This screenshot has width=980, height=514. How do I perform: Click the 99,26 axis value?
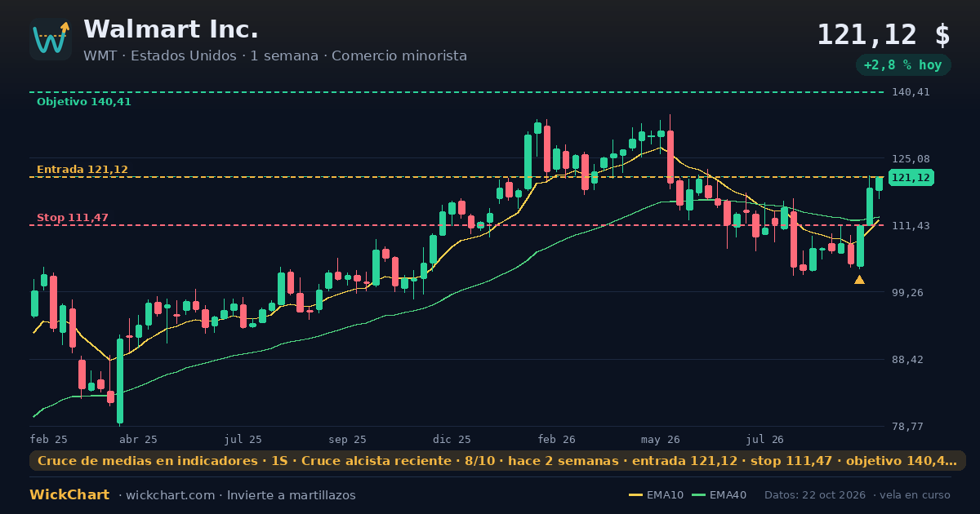(x=907, y=293)
